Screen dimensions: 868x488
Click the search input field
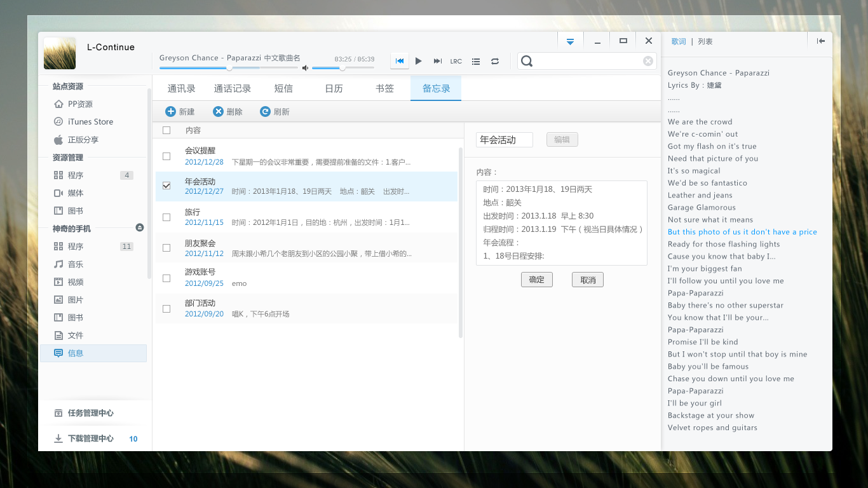pyautogui.click(x=588, y=61)
